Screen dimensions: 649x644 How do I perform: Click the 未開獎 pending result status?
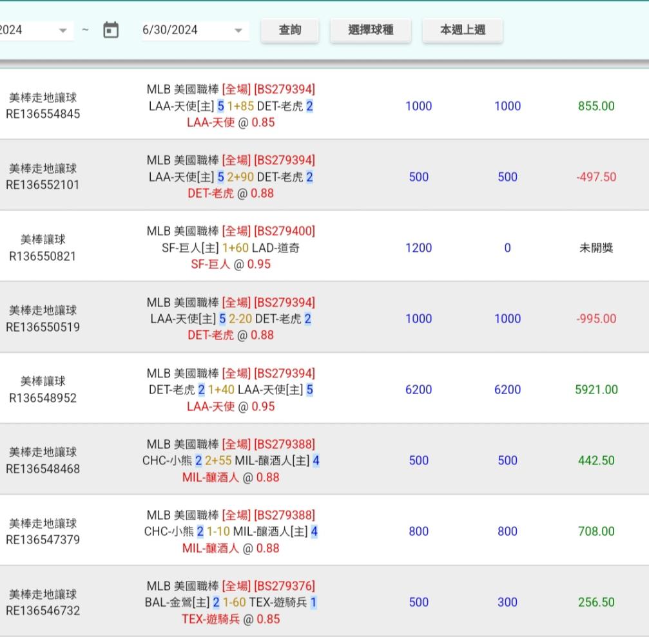click(x=596, y=248)
